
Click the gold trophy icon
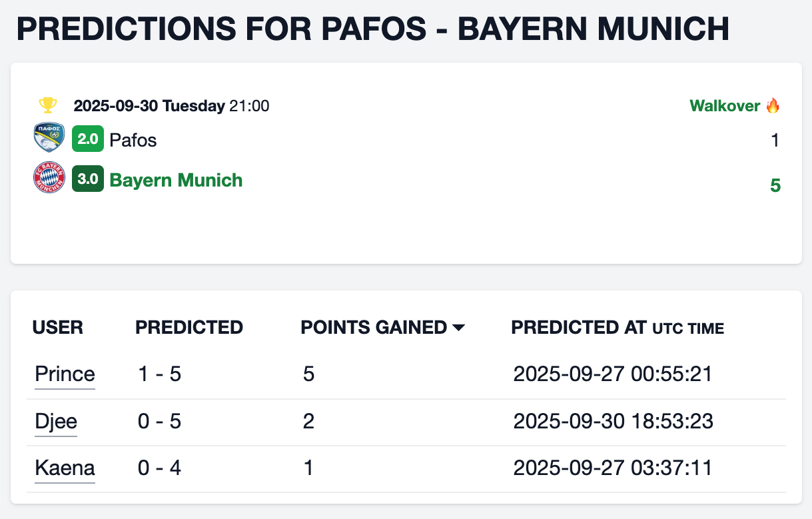click(47, 105)
